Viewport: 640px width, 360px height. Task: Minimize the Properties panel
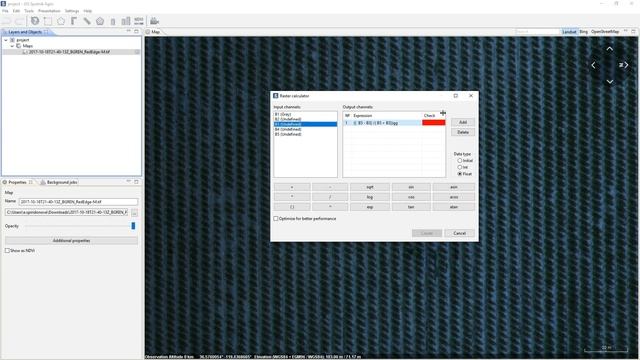click(129, 182)
